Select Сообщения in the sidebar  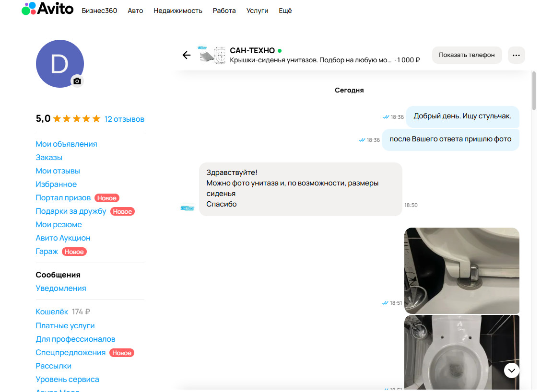coord(58,275)
